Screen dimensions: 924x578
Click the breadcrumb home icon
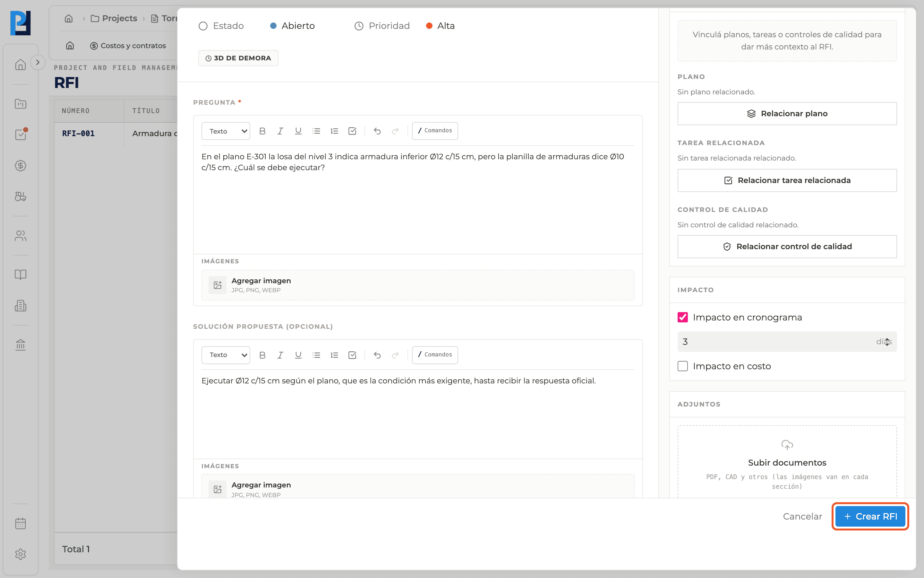tap(69, 18)
